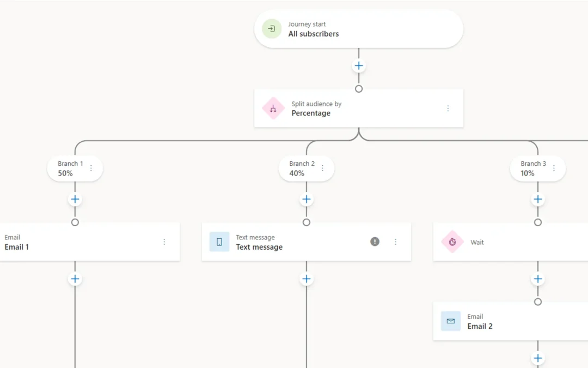Image resolution: width=588 pixels, height=368 pixels.
Task: Click the 'All subscribers' label
Action: (x=314, y=34)
